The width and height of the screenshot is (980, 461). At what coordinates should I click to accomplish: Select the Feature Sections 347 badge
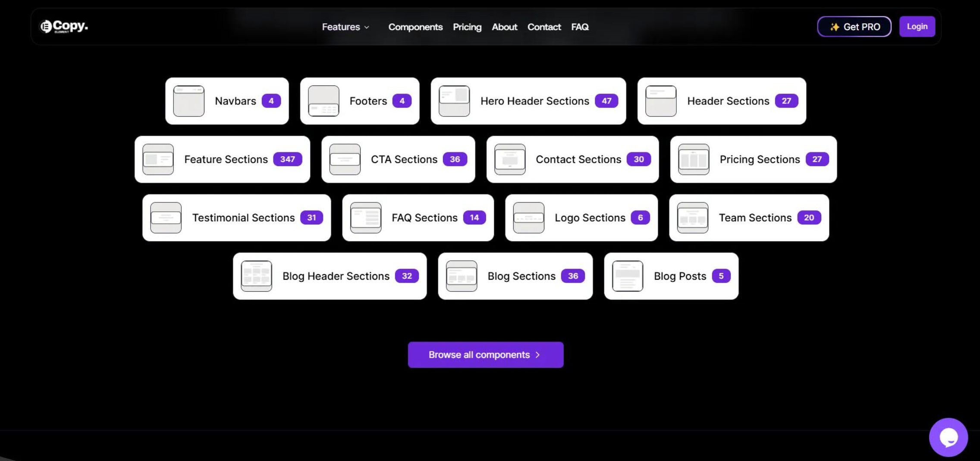point(288,159)
